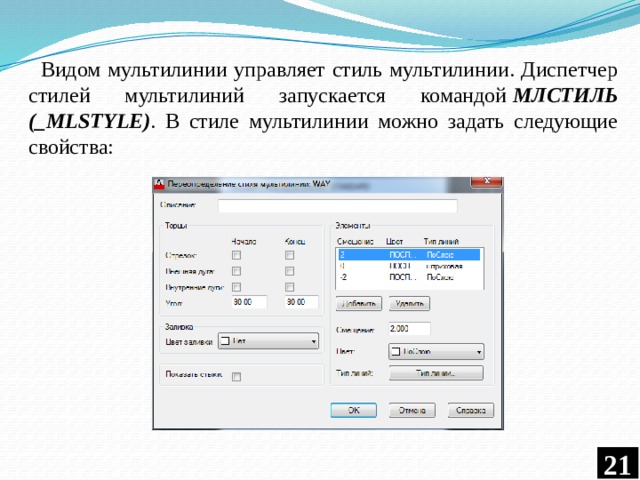Click the Смещение column header
Image resolution: width=640 pixels, height=480 pixels.
click(355, 242)
